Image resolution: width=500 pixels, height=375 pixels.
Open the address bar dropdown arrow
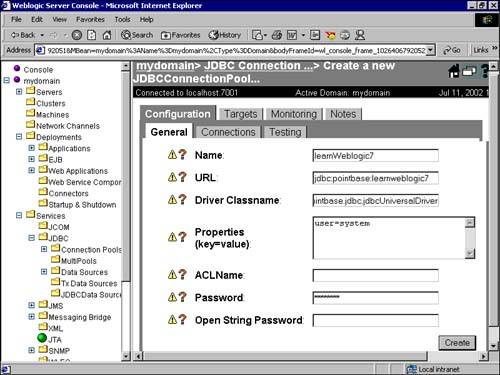tap(431, 50)
